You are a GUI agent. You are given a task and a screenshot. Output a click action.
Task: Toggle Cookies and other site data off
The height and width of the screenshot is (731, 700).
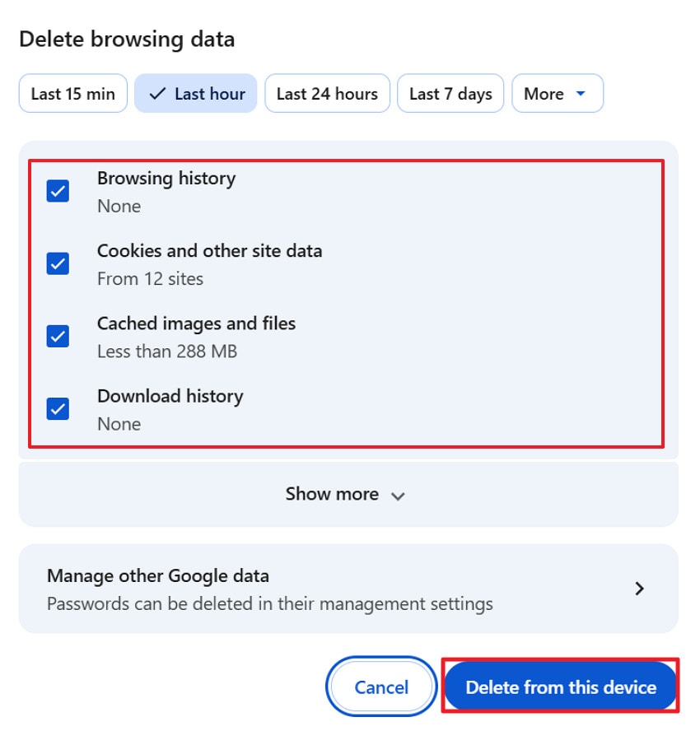coord(57,263)
